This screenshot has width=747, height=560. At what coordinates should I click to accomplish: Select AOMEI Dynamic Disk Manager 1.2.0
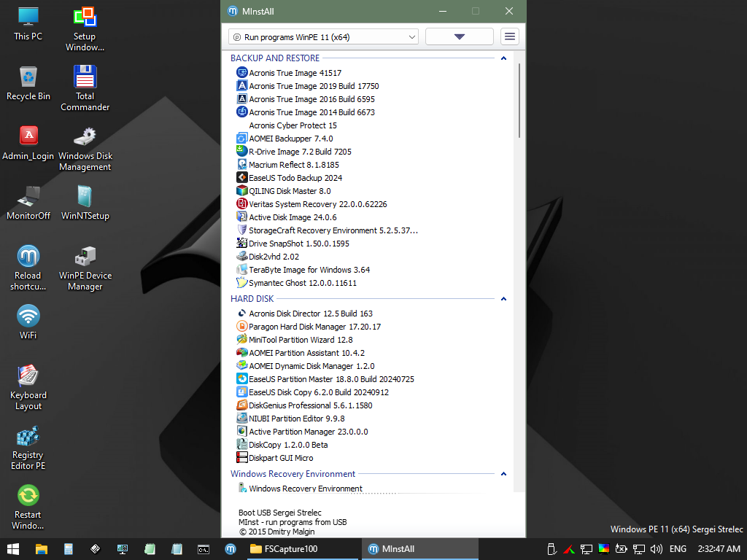click(x=306, y=366)
